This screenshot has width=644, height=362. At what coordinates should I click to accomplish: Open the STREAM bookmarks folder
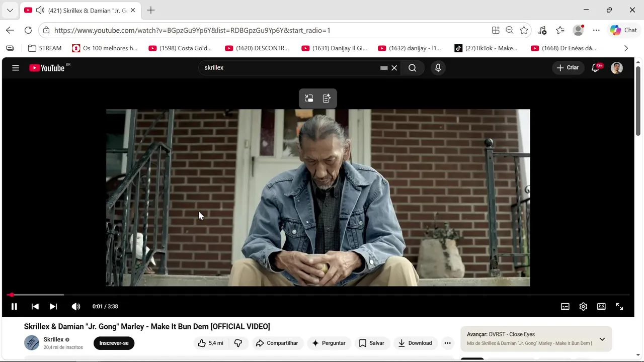click(45, 48)
